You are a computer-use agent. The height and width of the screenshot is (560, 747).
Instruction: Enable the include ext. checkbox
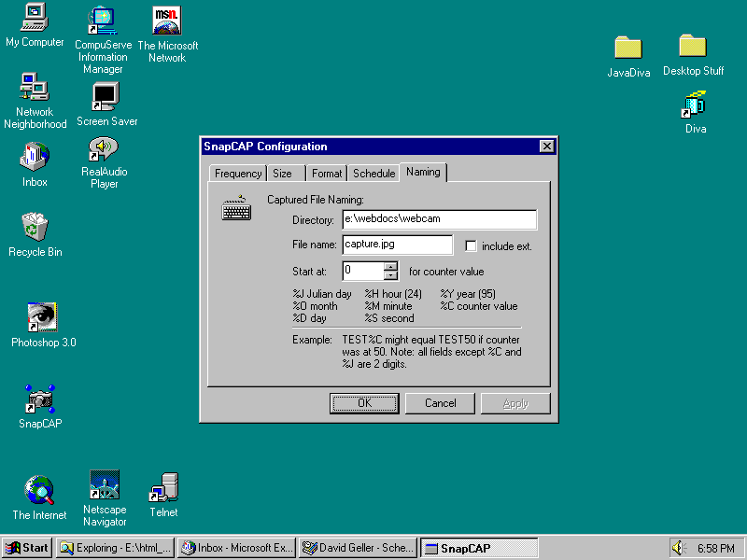(471, 246)
